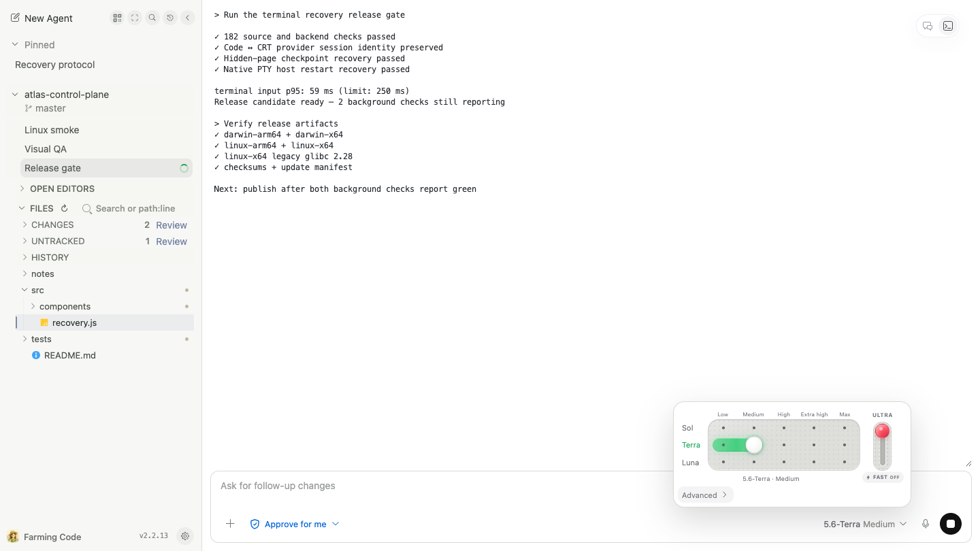Viewport: 980px width, 551px height.
Task: Click the New Agent button label
Action: point(48,18)
